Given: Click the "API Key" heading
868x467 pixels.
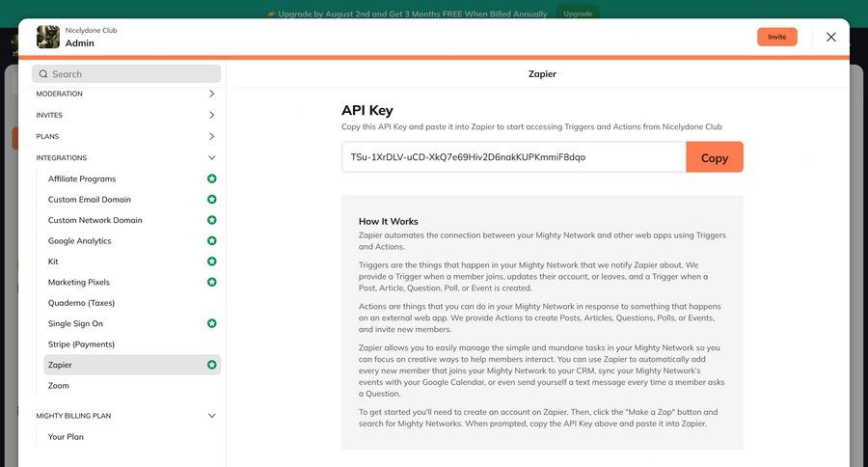Looking at the screenshot, I should click(x=367, y=110).
